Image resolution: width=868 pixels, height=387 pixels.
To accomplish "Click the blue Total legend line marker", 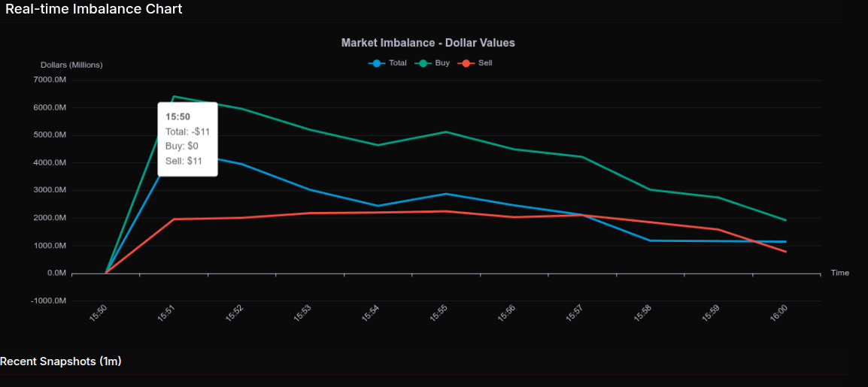I will pos(376,63).
